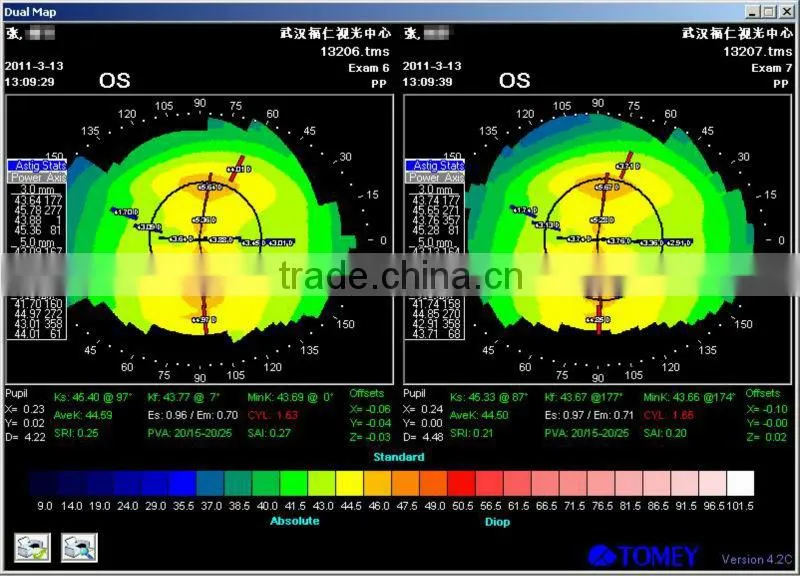The height and width of the screenshot is (576, 800).
Task: Click the print icon with green checkmark
Action: tap(32, 548)
